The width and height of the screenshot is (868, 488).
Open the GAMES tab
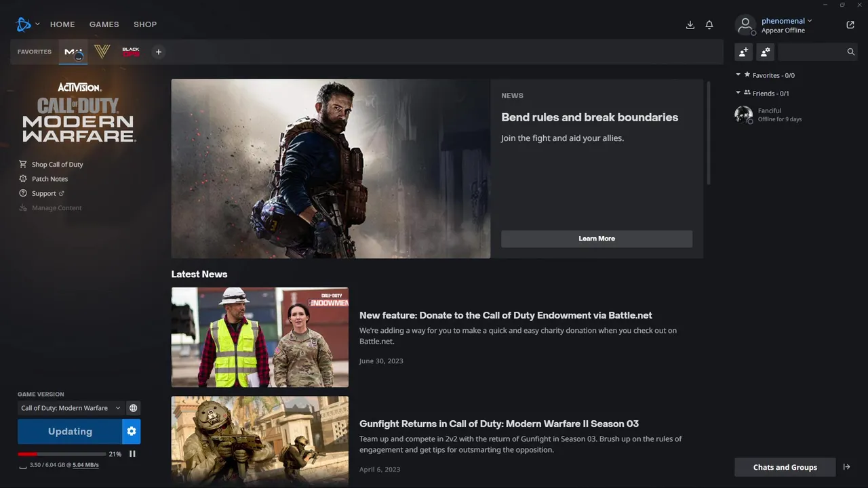click(x=104, y=24)
